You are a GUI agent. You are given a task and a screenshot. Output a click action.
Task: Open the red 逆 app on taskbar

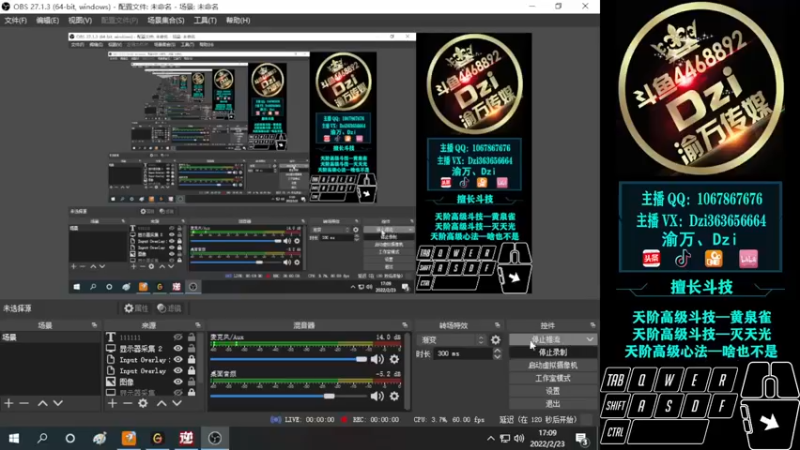click(x=186, y=438)
